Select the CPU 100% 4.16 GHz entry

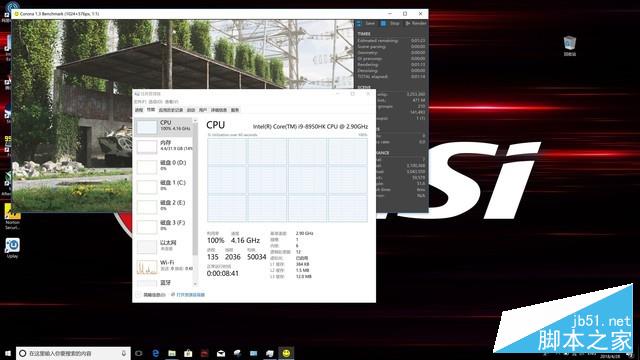tap(163, 127)
